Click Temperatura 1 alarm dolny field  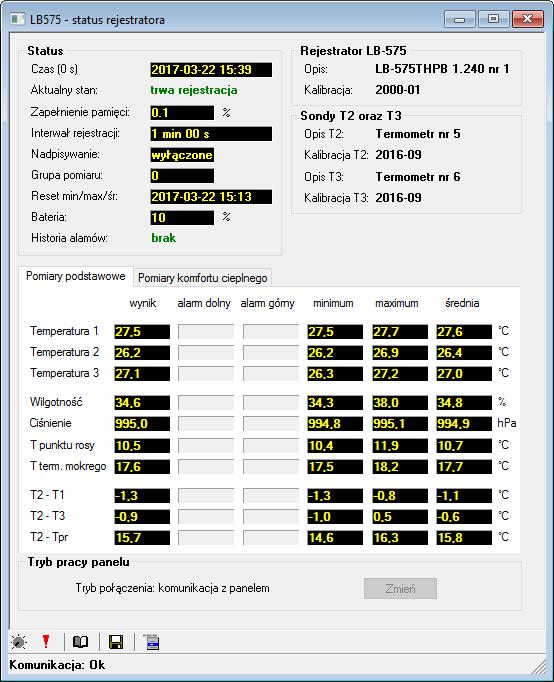[206, 331]
